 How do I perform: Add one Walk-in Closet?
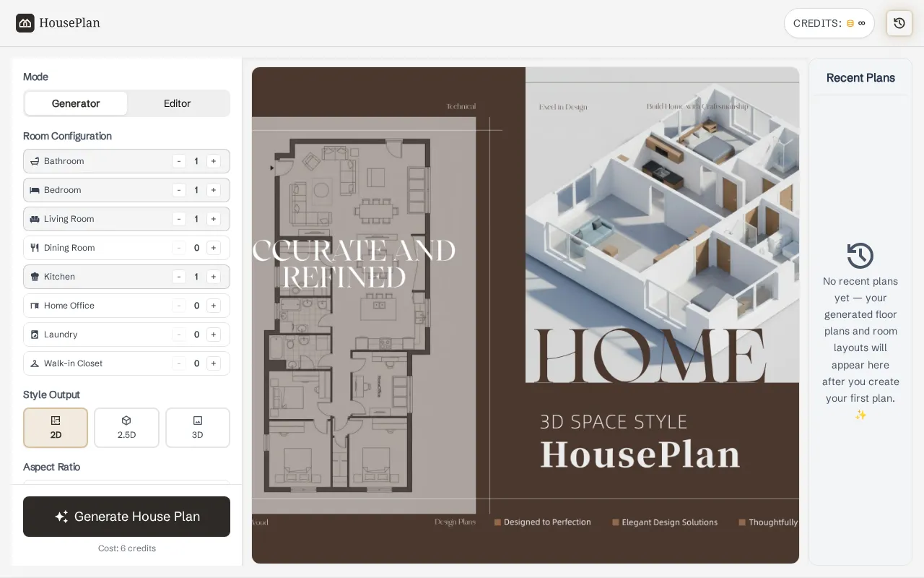214,363
